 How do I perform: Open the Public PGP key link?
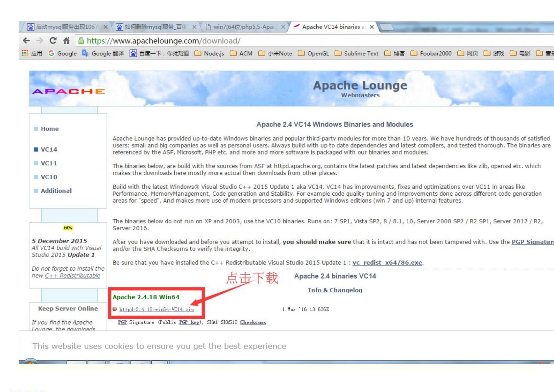pos(189,322)
